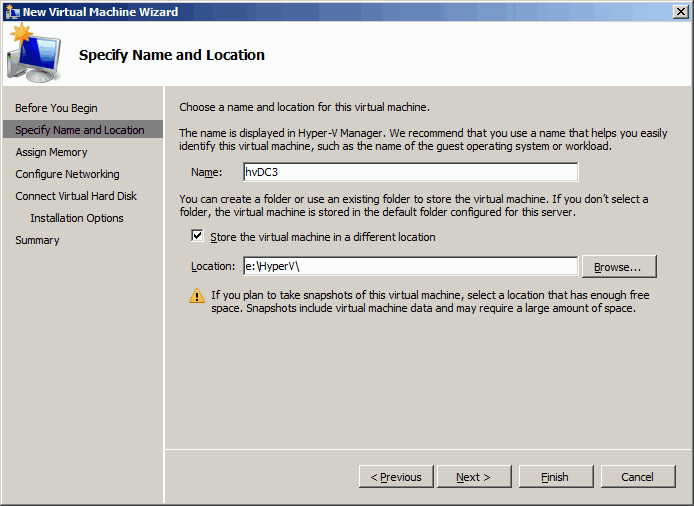694x506 pixels.
Task: Click the heading Specify Name and Location
Action: click(x=172, y=55)
